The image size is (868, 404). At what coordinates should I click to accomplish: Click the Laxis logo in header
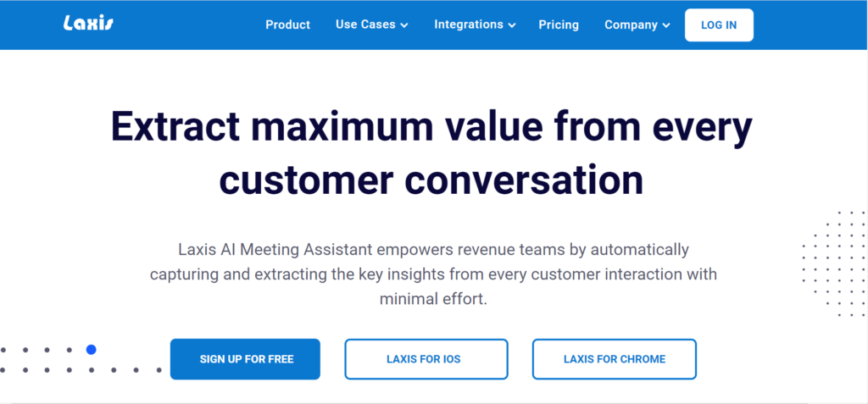(88, 23)
